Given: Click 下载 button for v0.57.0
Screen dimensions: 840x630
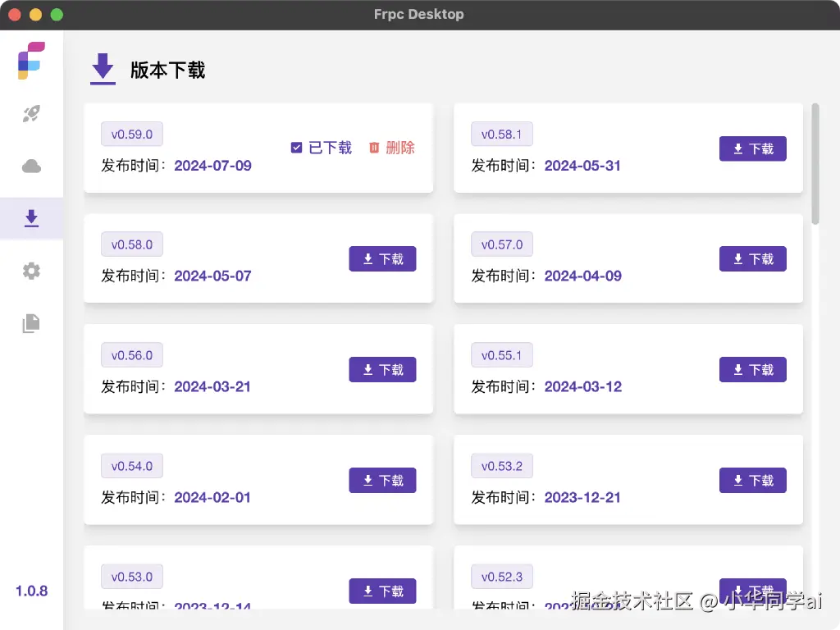Looking at the screenshot, I should 752,259.
